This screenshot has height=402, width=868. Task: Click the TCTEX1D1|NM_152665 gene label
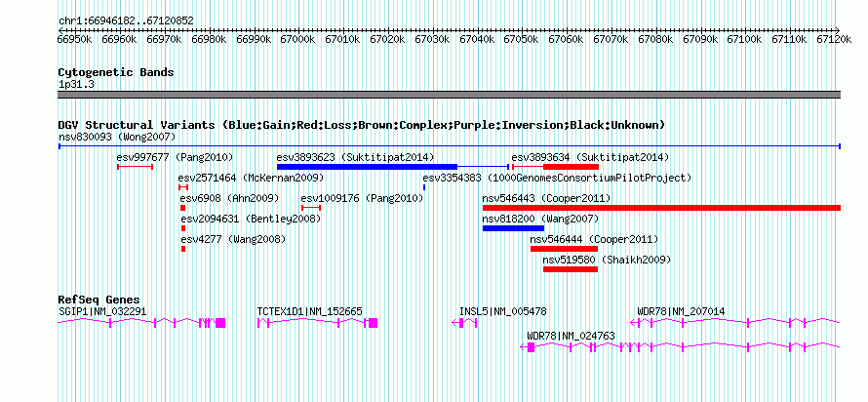coord(309,311)
